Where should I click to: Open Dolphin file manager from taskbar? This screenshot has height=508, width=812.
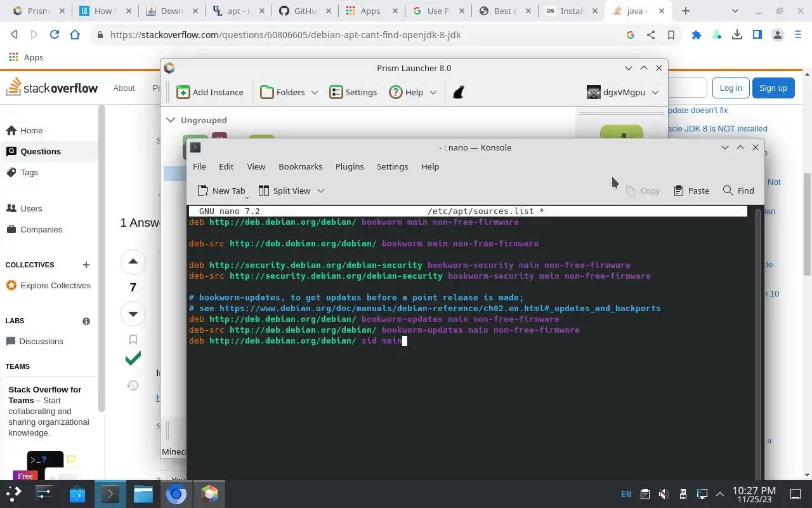[143, 493]
